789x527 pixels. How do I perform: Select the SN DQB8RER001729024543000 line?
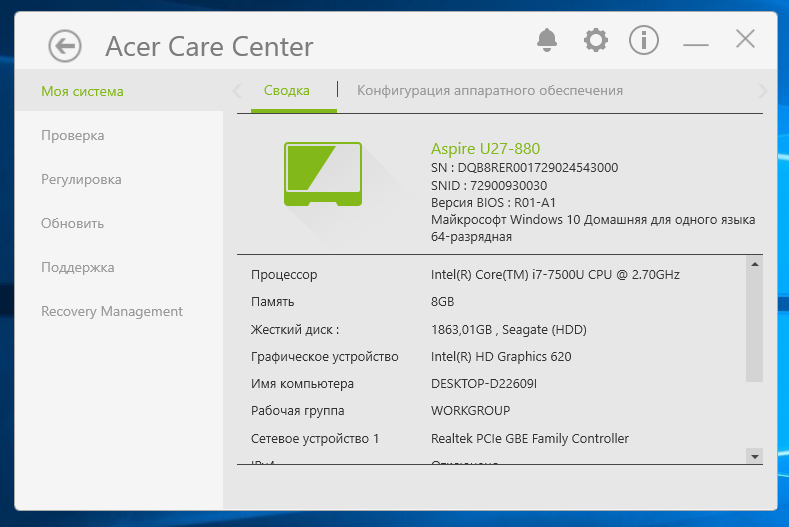(x=524, y=168)
